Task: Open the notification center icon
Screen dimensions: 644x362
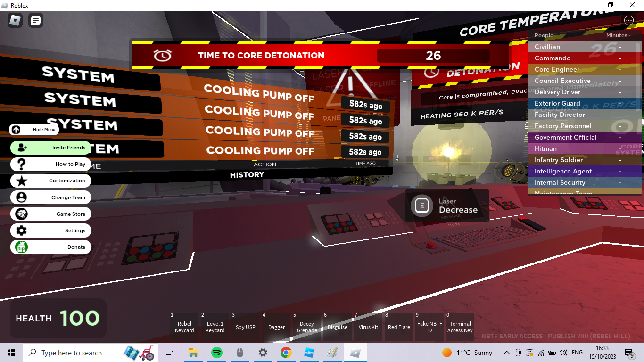Action: tap(629, 353)
